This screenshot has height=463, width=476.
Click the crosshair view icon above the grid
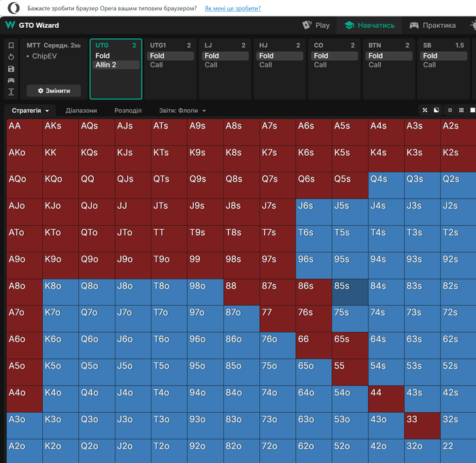pos(450,110)
